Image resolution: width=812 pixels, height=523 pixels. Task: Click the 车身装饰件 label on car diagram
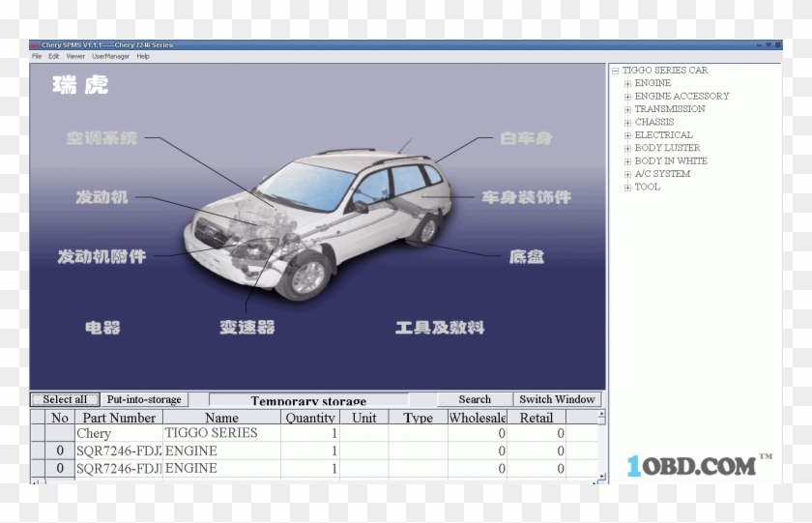(x=526, y=197)
